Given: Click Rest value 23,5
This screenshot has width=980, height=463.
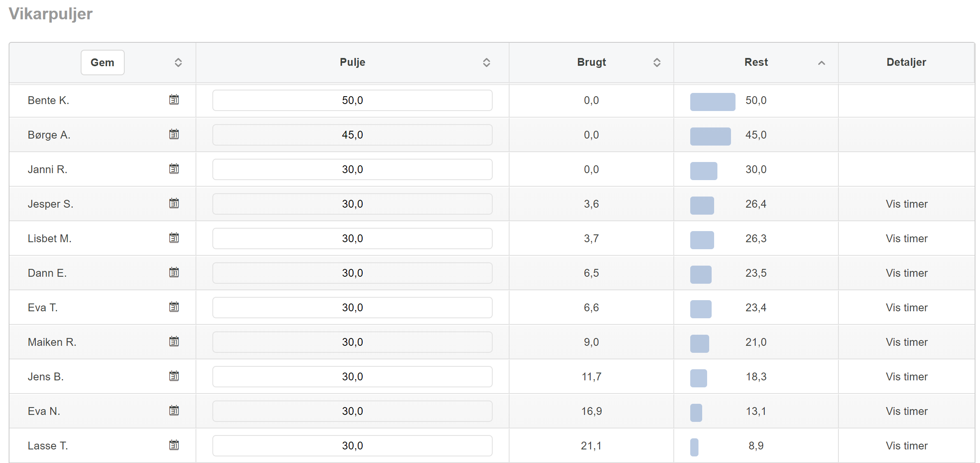Looking at the screenshot, I should (x=756, y=273).
